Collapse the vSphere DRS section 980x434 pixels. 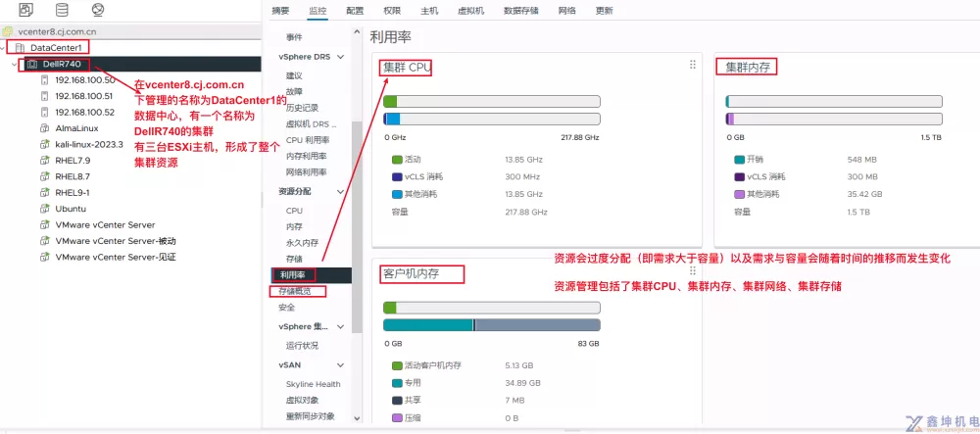[x=341, y=57]
